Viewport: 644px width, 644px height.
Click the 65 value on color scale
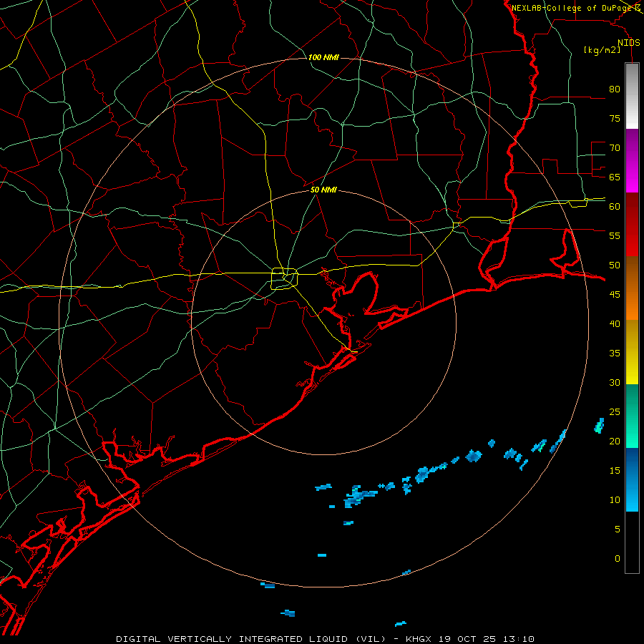(615, 177)
